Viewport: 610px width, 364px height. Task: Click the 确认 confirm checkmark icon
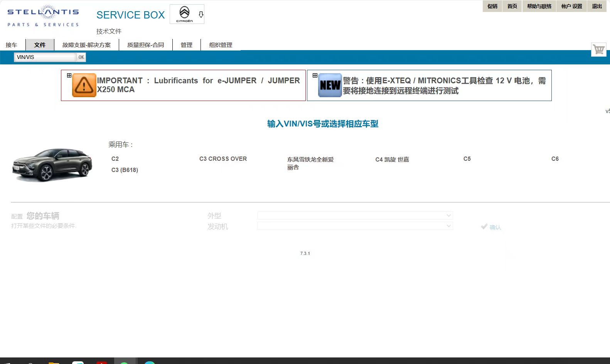484,227
